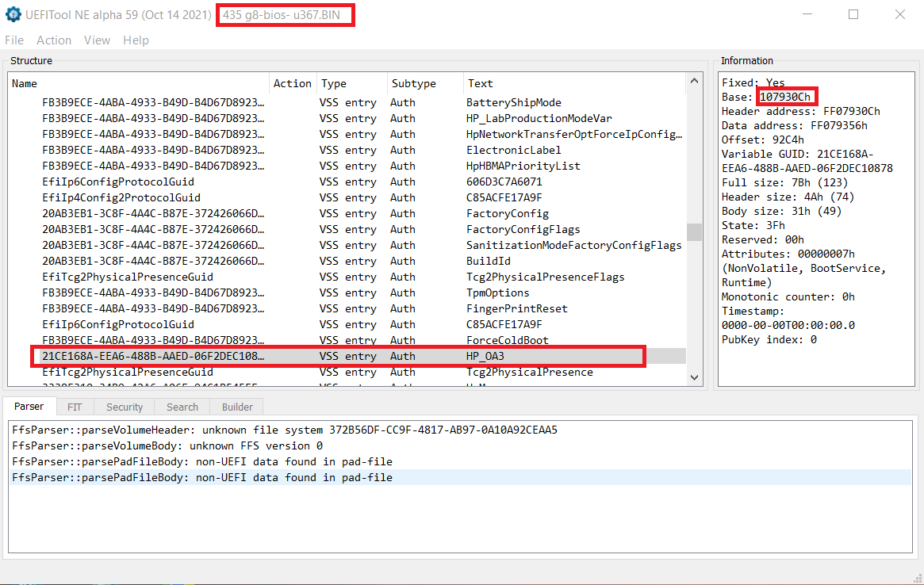Click the Subtype column header

point(425,84)
